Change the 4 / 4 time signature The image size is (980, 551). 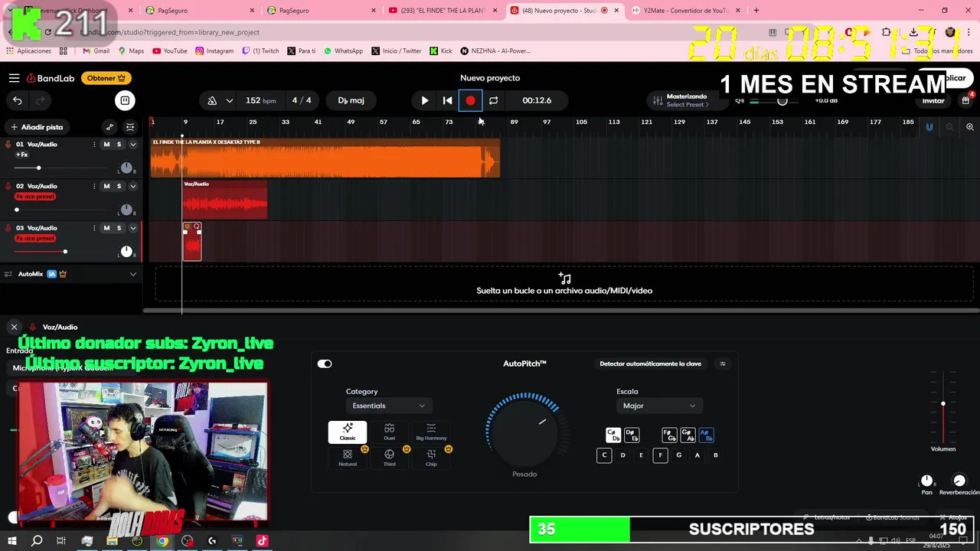[302, 100]
